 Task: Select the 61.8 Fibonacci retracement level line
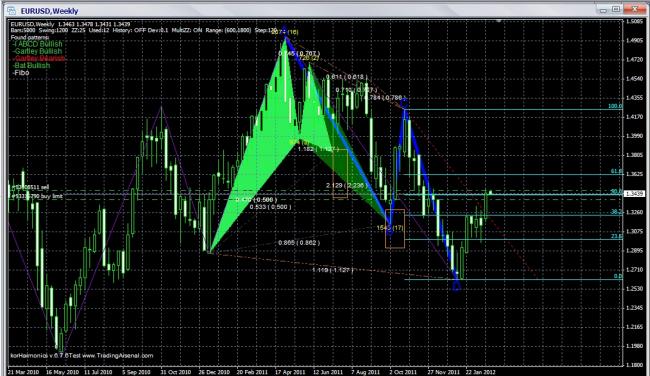coord(512,175)
